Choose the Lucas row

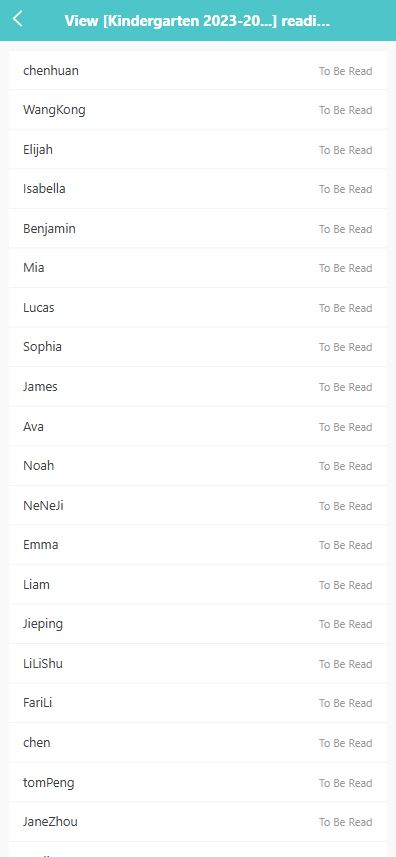coord(198,308)
